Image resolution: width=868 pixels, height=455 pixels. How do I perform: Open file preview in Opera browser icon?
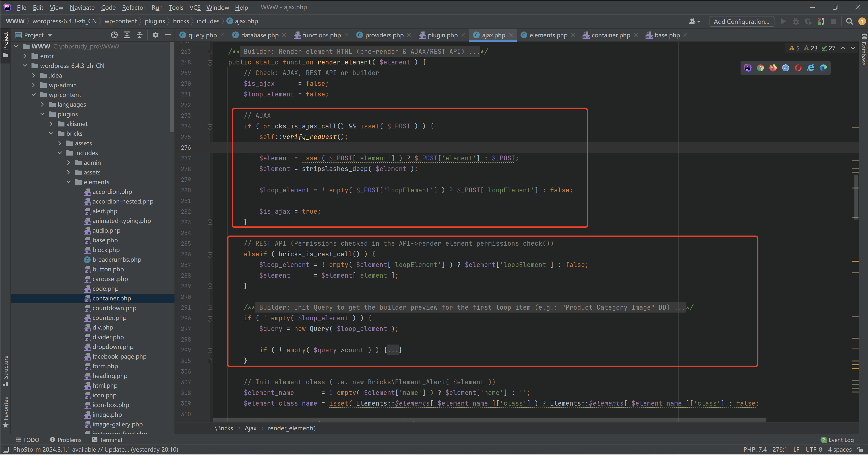click(798, 68)
